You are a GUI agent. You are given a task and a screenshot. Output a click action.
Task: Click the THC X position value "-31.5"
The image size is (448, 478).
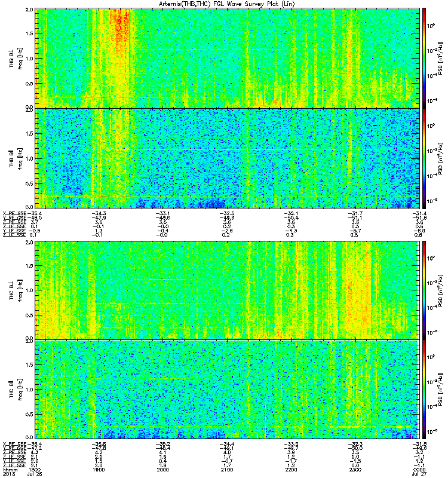pos(419,444)
